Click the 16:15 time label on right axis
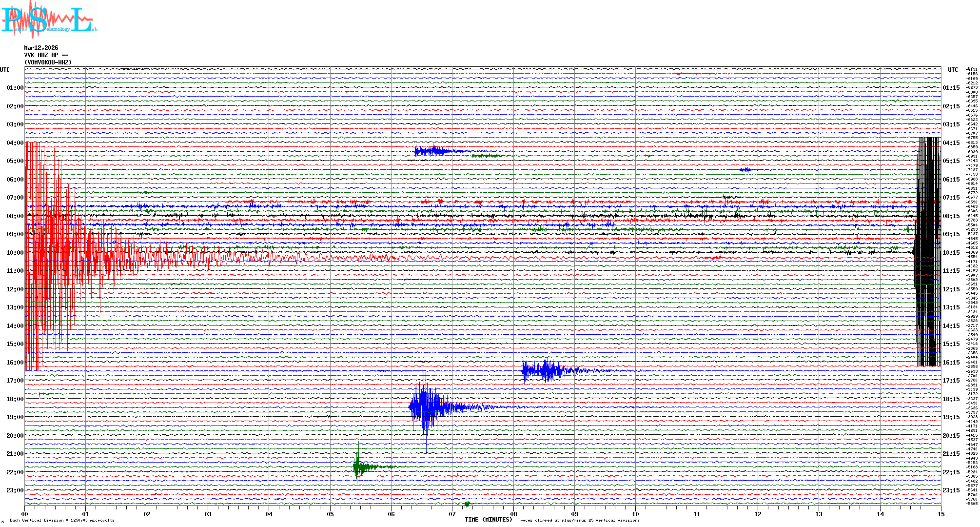 [x=951, y=363]
